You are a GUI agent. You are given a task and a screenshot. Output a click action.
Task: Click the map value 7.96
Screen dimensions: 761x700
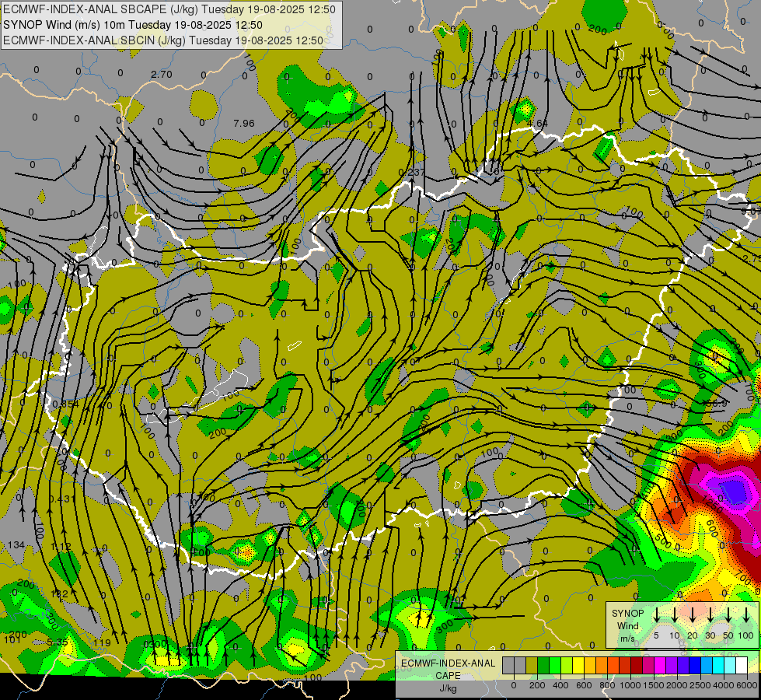tap(243, 124)
